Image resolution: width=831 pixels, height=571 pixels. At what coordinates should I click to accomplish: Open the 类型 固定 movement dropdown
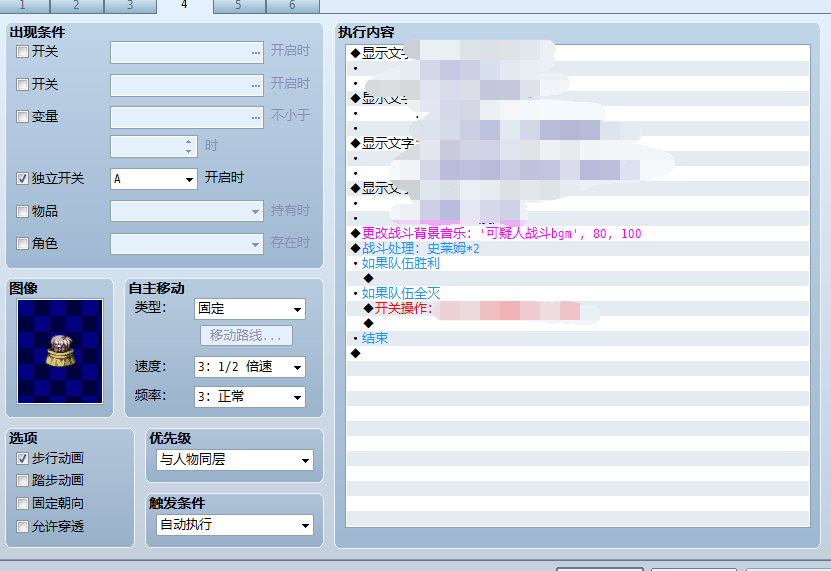coord(250,309)
